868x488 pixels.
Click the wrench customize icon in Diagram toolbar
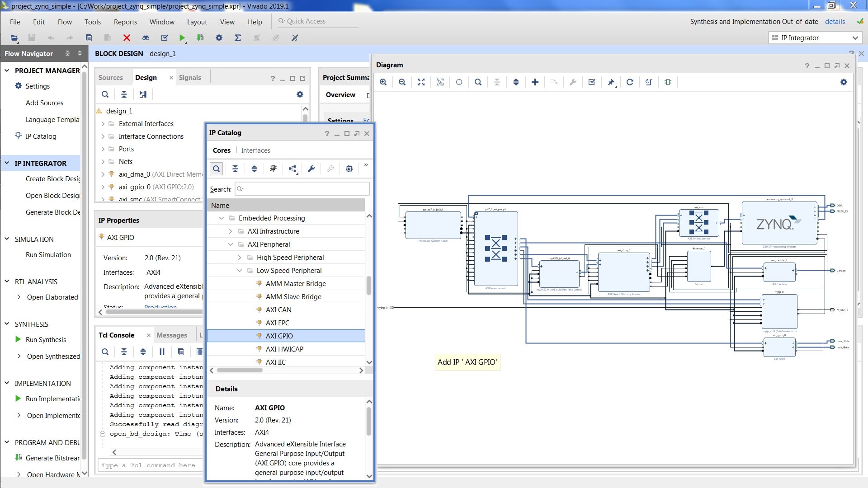pyautogui.click(x=573, y=82)
